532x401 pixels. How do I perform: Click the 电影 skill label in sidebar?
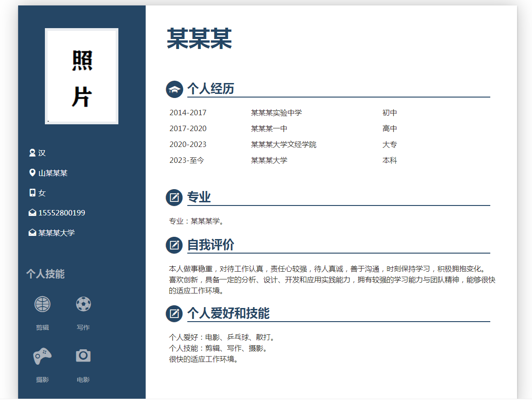point(83,380)
